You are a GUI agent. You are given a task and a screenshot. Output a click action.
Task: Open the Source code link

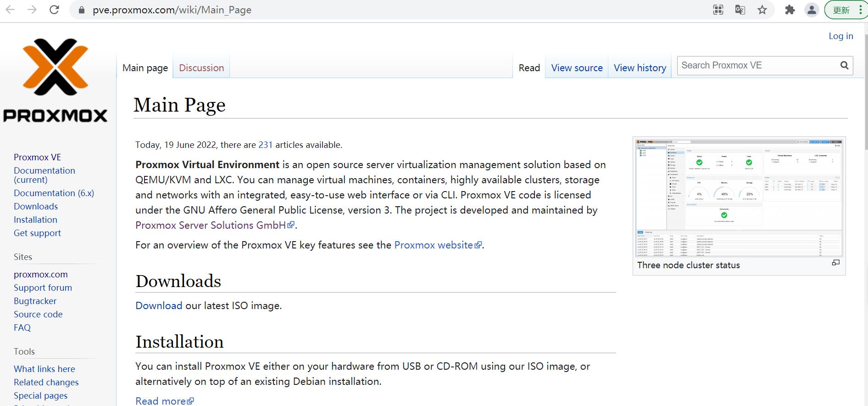38,314
